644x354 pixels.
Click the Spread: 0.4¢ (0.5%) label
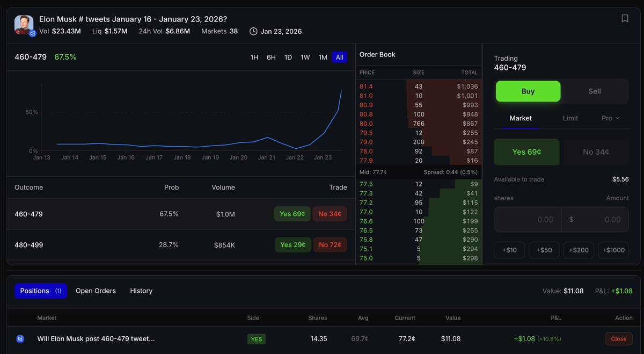pos(450,172)
